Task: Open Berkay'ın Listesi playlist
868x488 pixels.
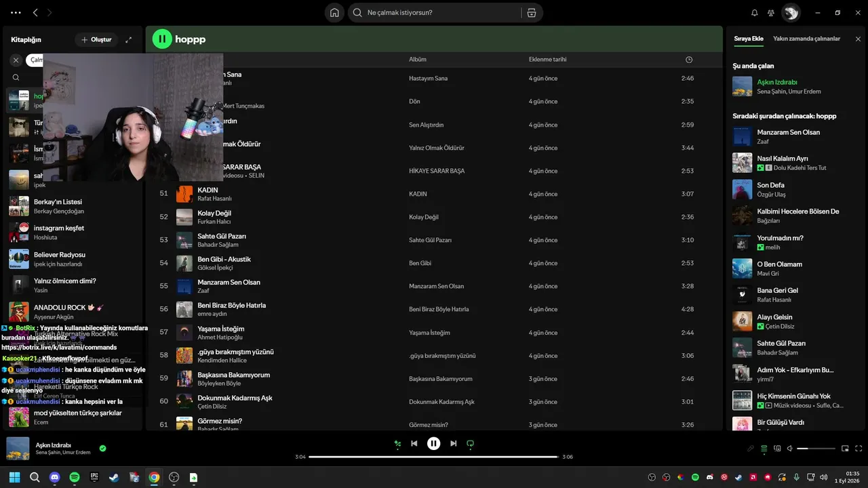Action: coord(75,206)
